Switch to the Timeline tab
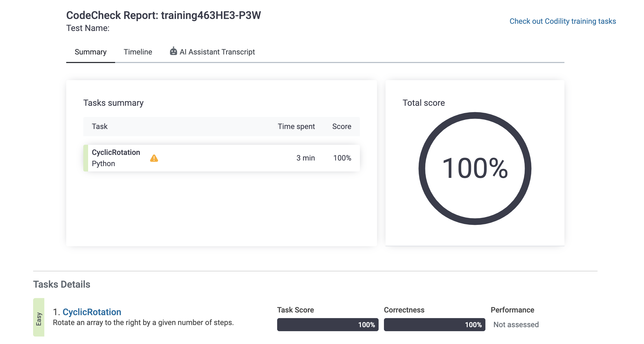Screen dimensions: 644x344 click(138, 52)
